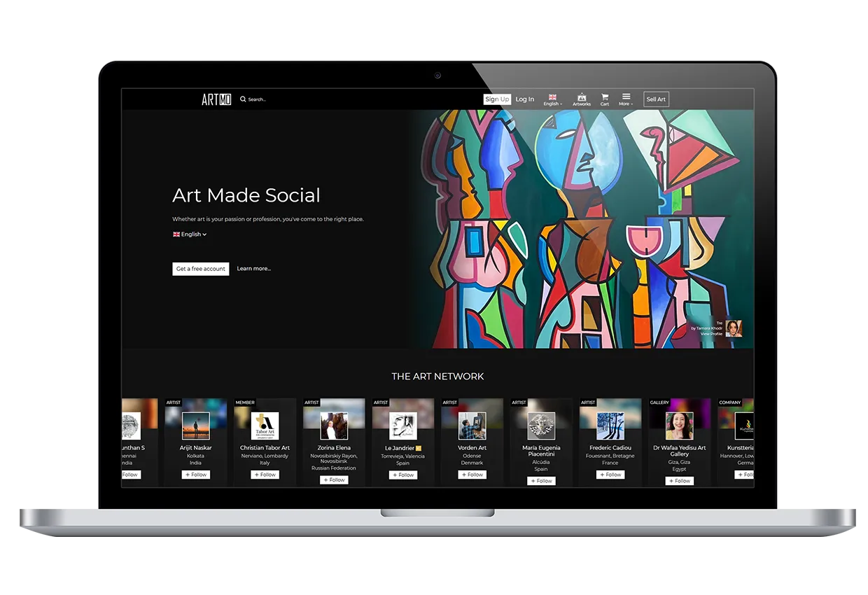Open the shopping Cart icon

pos(605,97)
